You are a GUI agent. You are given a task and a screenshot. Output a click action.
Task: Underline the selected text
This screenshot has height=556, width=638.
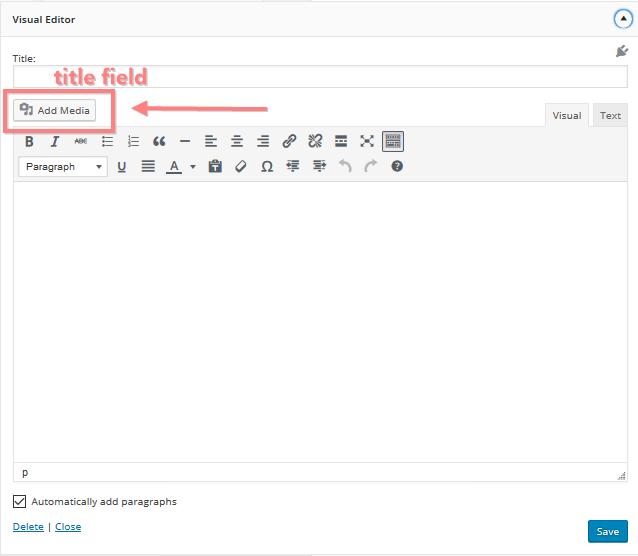tap(122, 167)
